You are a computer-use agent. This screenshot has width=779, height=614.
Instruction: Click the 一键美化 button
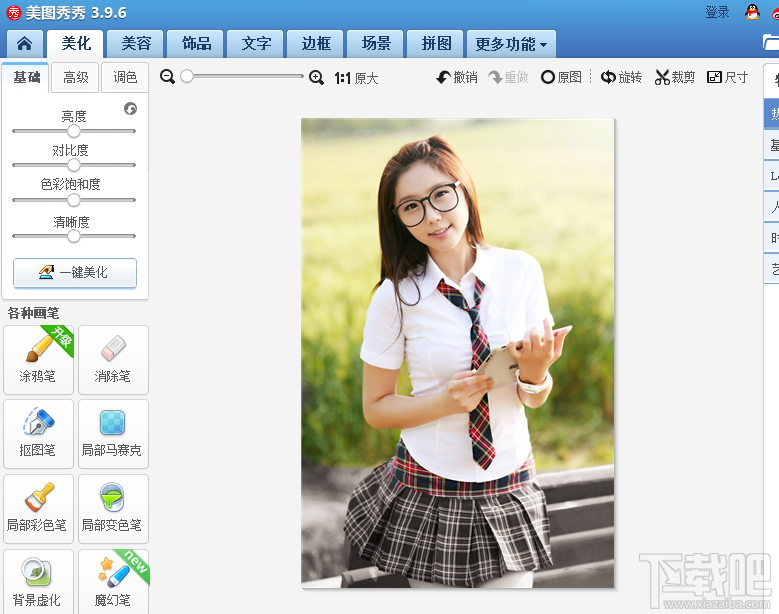[75, 272]
